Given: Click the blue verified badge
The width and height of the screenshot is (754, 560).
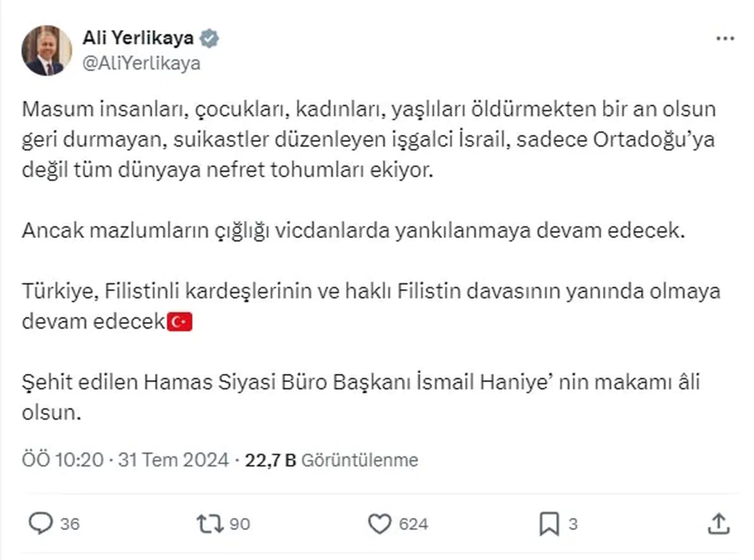Looking at the screenshot, I should pyautogui.click(x=209, y=39).
